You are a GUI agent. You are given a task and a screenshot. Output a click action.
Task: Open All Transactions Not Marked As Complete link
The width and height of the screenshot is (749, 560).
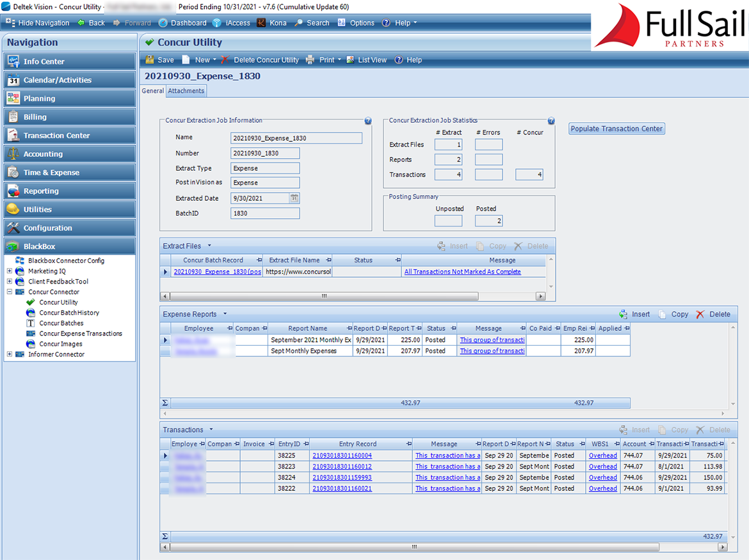[462, 271]
